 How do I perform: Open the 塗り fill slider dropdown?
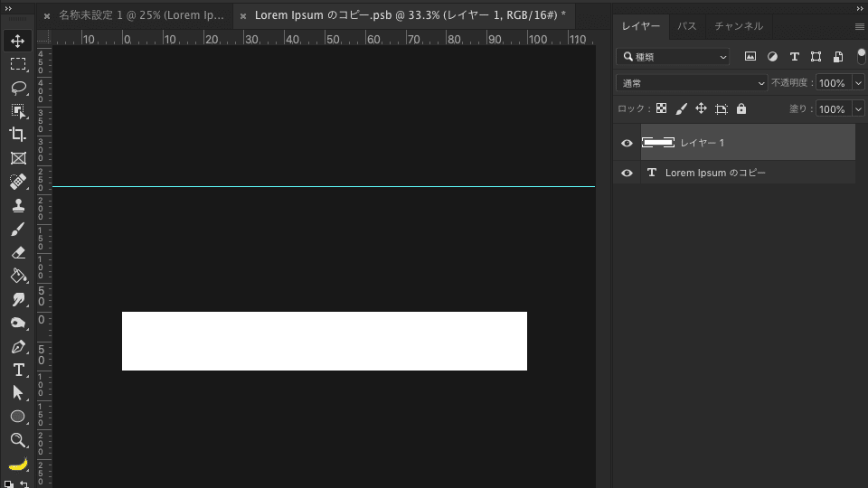coord(858,109)
